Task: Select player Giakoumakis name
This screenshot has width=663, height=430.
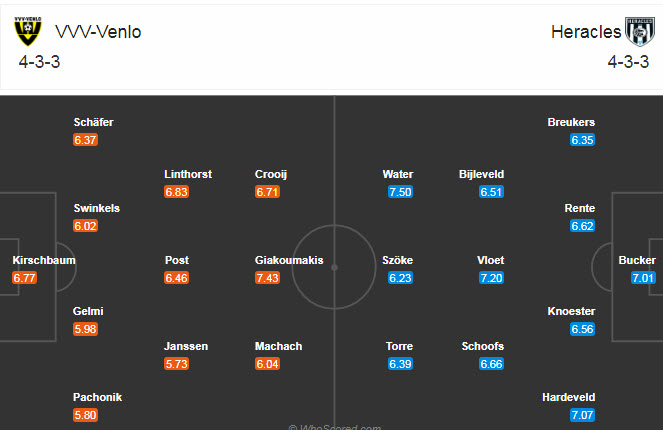Action: [x=289, y=260]
